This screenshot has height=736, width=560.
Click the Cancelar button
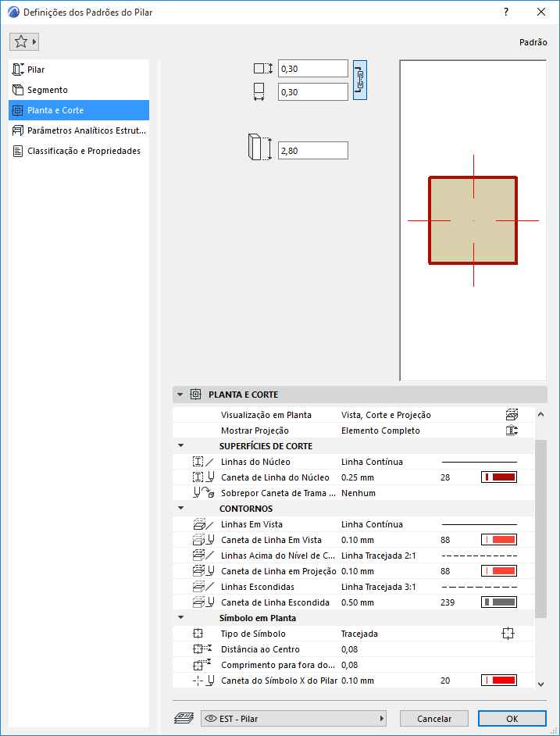(x=434, y=719)
